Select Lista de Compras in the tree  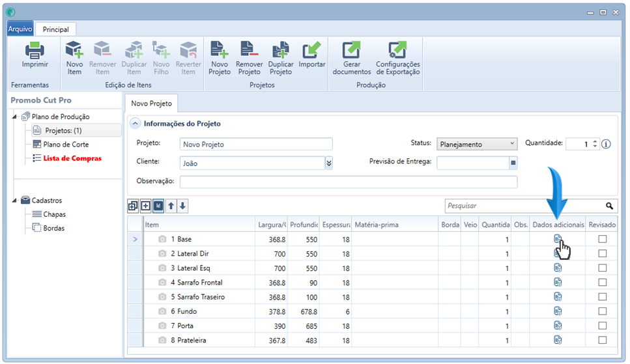click(72, 158)
